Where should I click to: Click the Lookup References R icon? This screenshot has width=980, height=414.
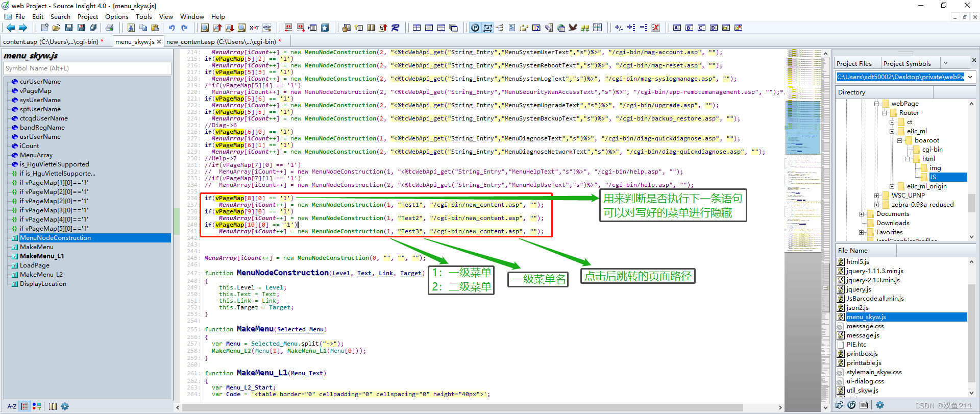point(396,28)
